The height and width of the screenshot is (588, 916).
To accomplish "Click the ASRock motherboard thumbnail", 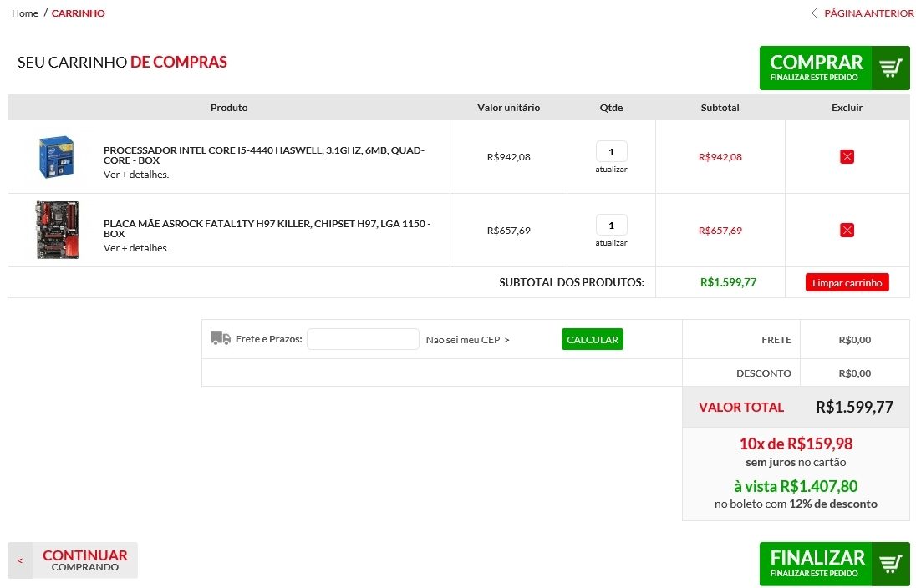I will point(57,230).
